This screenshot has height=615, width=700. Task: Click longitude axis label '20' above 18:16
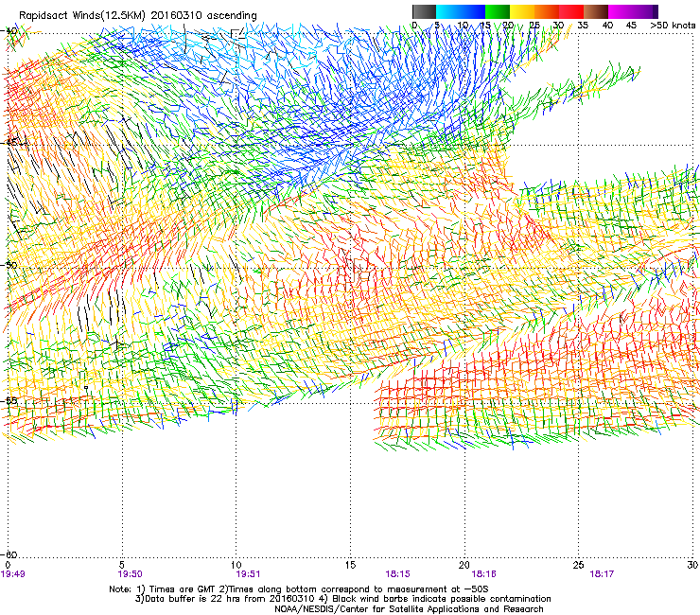coord(464,565)
